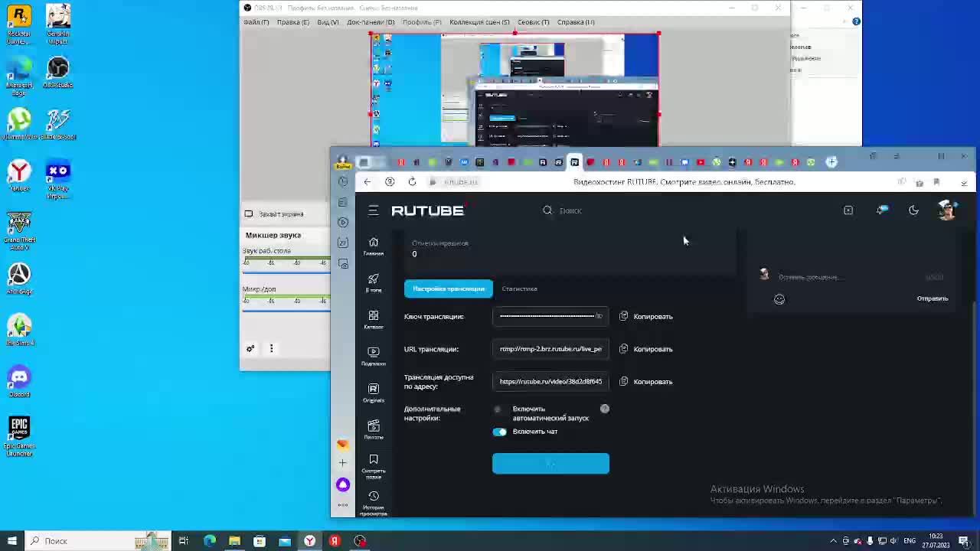The image size is (980, 551).
Task: Open the Профиль menu in OBS
Action: [x=422, y=22]
